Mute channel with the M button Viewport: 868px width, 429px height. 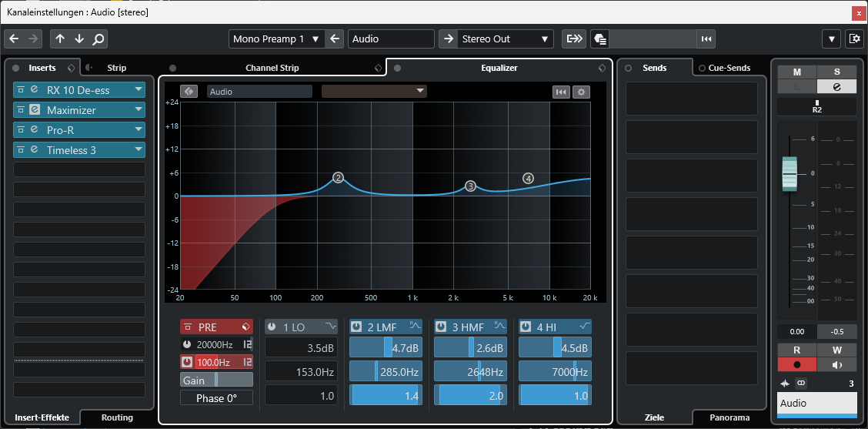pyautogui.click(x=796, y=72)
